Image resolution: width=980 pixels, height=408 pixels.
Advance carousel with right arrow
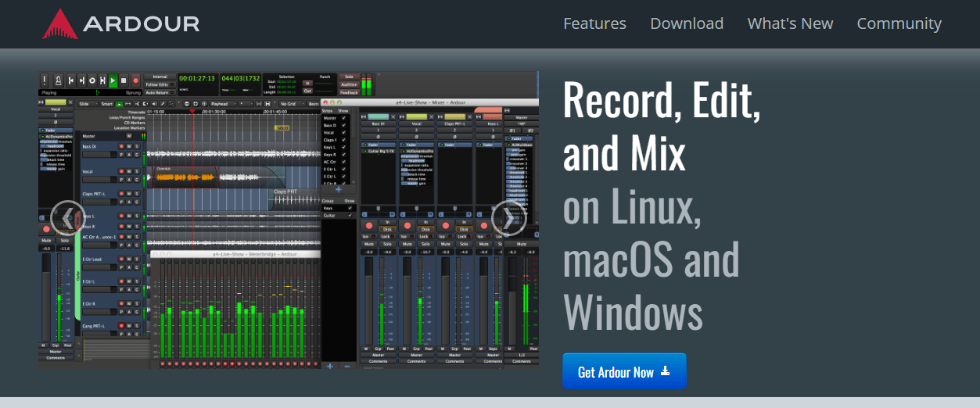[x=509, y=219]
